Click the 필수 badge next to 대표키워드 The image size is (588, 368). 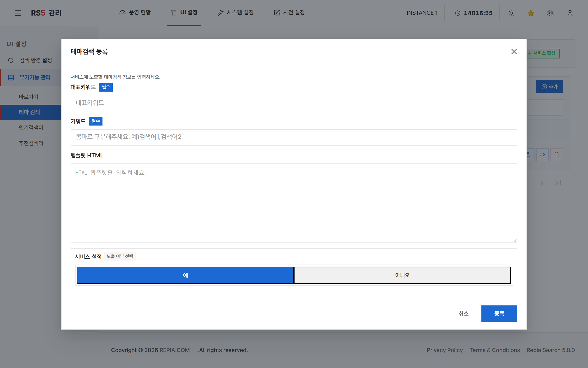coord(106,87)
